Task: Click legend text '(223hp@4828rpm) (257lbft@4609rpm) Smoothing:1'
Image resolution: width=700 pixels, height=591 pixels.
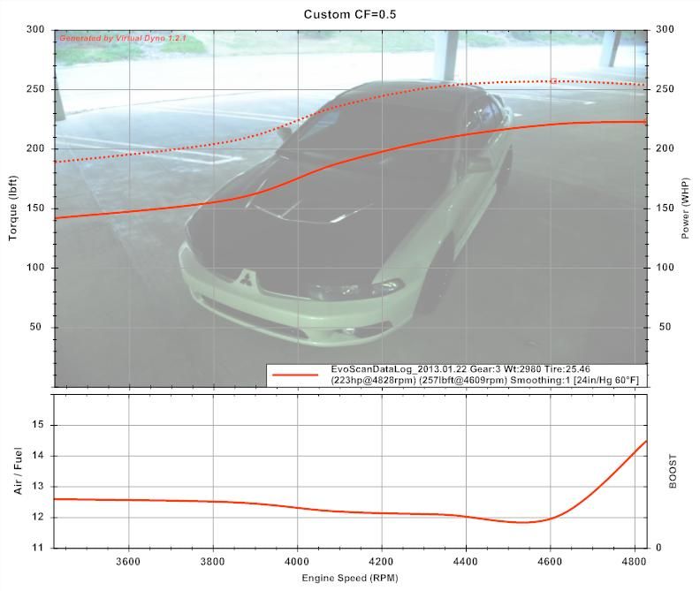Action: [x=450, y=381]
